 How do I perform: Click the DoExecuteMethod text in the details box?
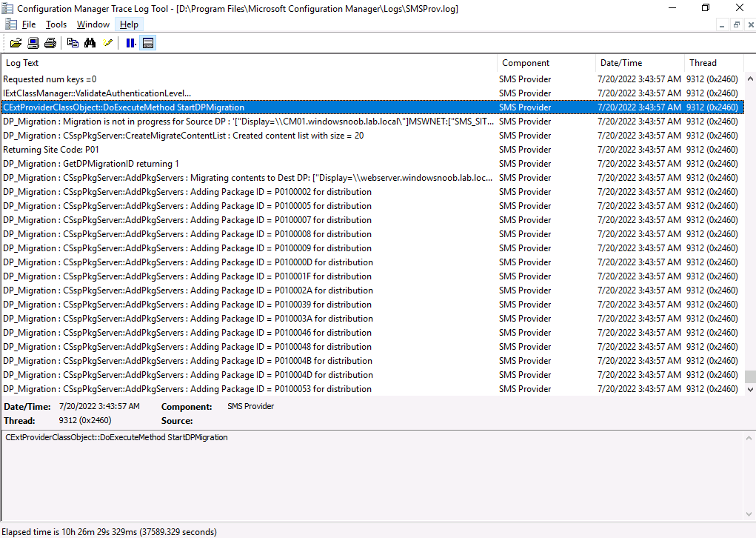pos(116,437)
